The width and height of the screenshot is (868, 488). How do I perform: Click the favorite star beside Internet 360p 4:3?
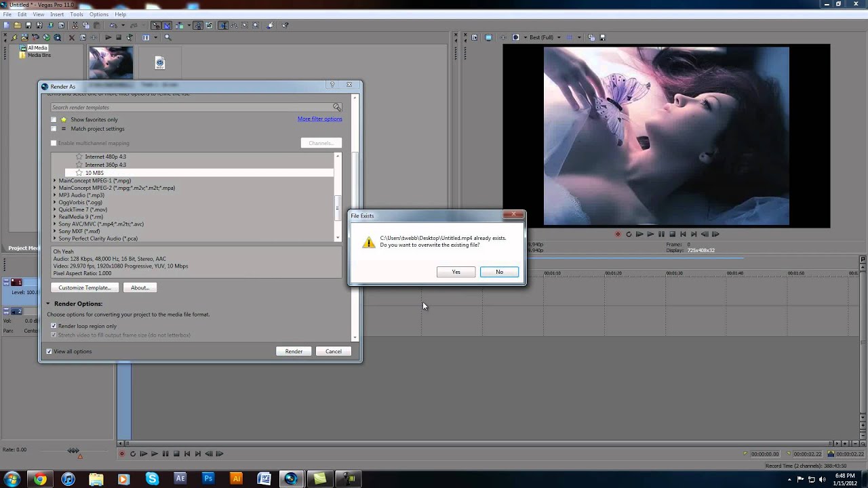(x=79, y=165)
